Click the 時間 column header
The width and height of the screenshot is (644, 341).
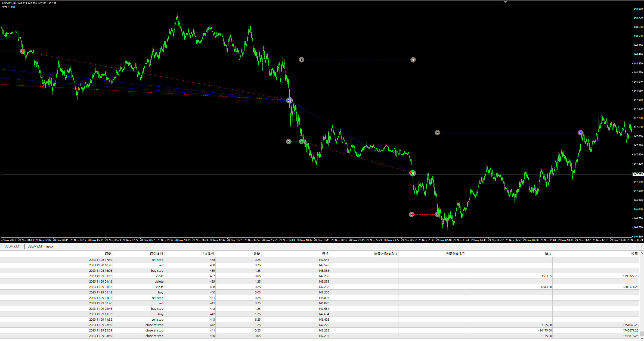(x=108, y=254)
